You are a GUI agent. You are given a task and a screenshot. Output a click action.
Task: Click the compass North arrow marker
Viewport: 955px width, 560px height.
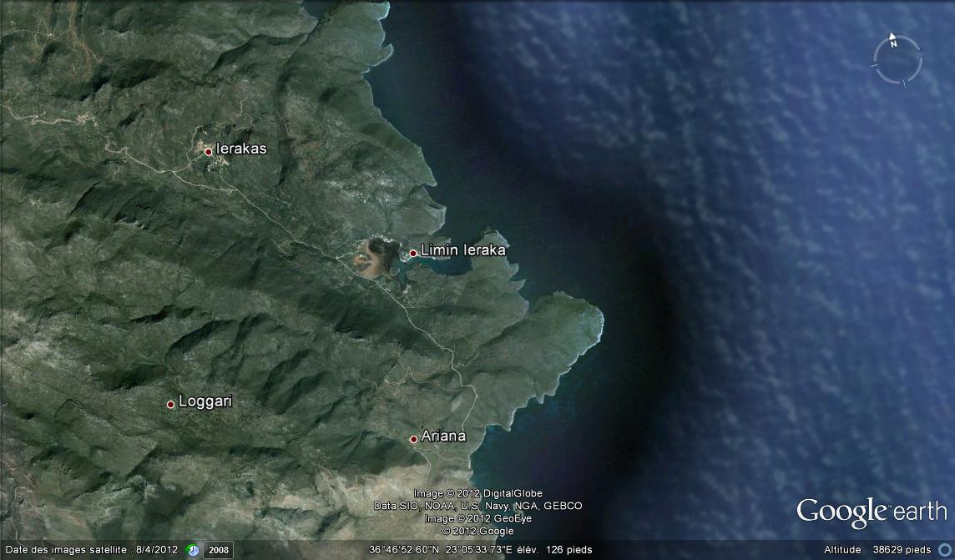893,40
